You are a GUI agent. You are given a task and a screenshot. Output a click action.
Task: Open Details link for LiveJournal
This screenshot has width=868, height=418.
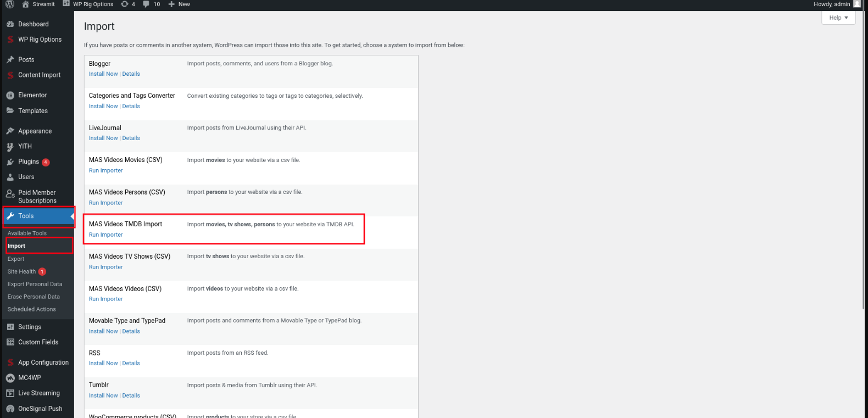tap(131, 138)
